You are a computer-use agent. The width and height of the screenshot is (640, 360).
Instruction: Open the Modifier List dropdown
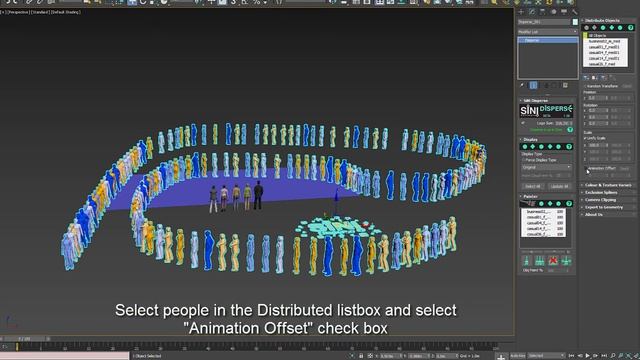tap(548, 32)
